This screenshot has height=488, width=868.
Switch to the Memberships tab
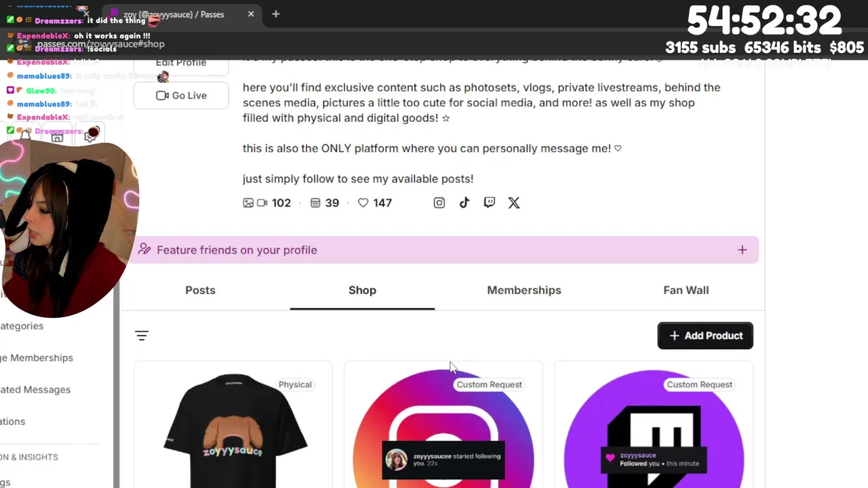point(524,290)
